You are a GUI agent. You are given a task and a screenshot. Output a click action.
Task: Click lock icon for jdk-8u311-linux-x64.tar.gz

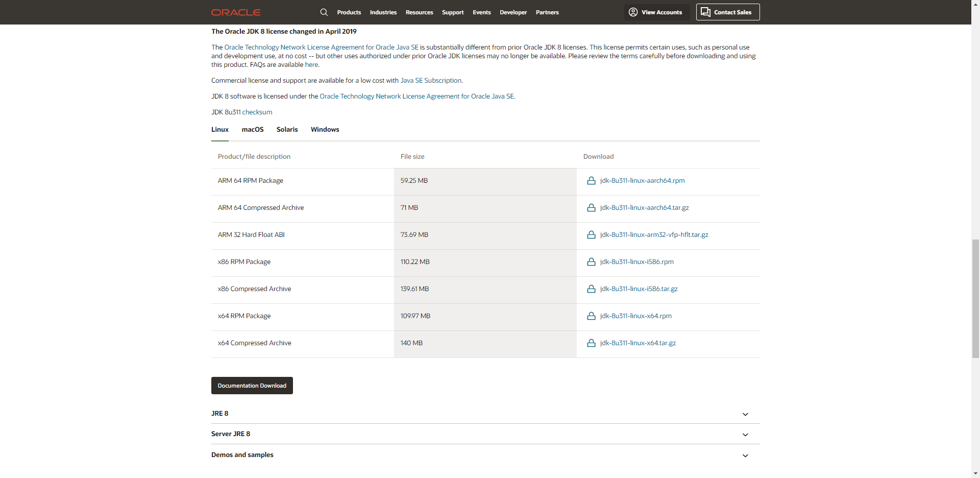591,343
